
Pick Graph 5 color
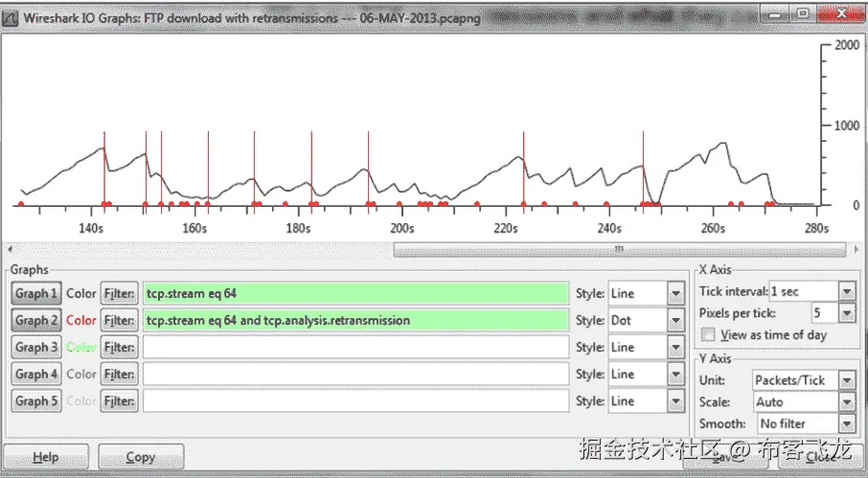(80, 400)
